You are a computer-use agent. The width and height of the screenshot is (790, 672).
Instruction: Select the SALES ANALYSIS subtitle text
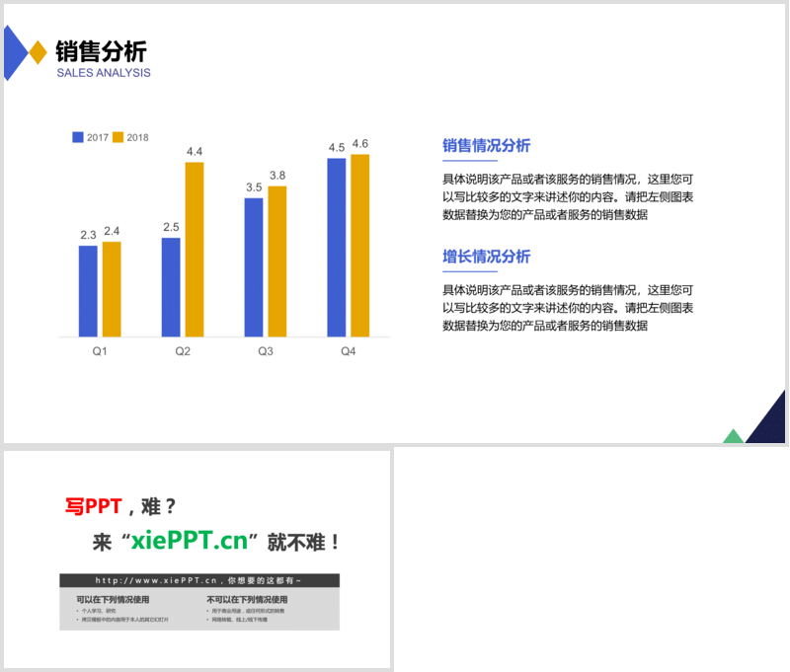(104, 73)
